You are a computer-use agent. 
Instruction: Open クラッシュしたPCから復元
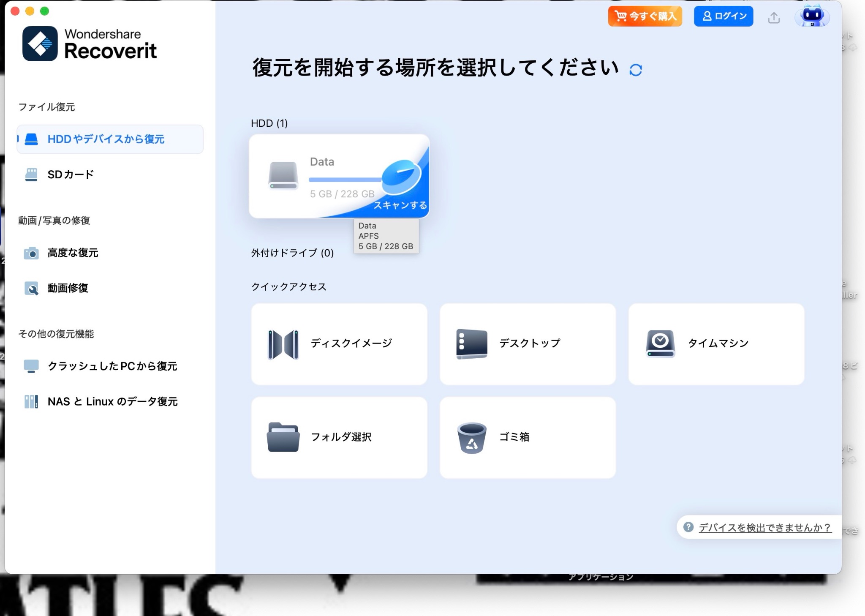tap(110, 366)
